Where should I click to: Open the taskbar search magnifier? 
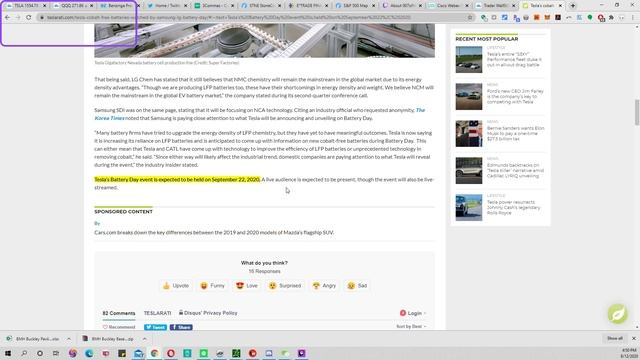24,353
